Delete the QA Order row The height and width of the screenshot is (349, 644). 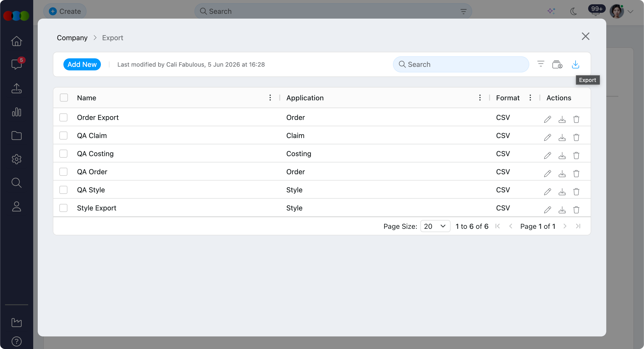tap(576, 173)
